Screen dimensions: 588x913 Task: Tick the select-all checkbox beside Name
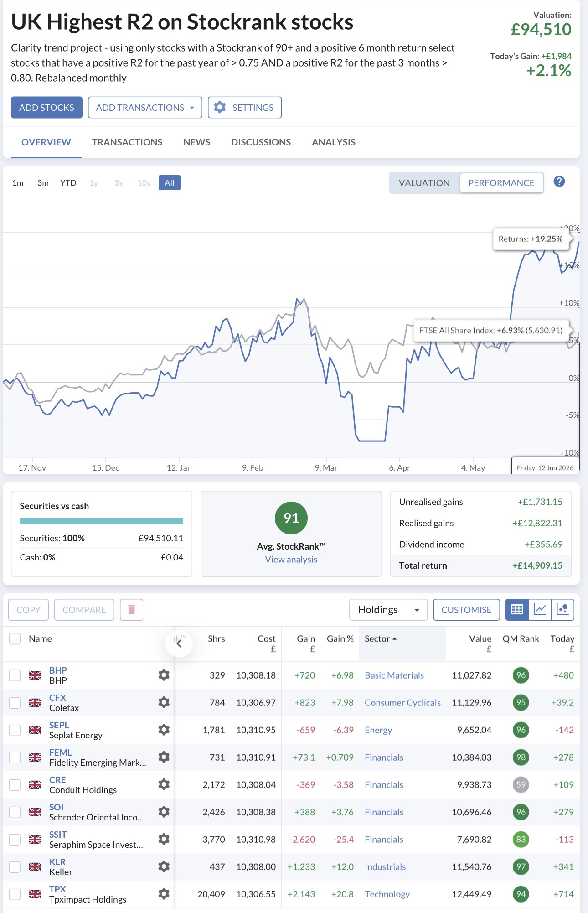pos(15,638)
